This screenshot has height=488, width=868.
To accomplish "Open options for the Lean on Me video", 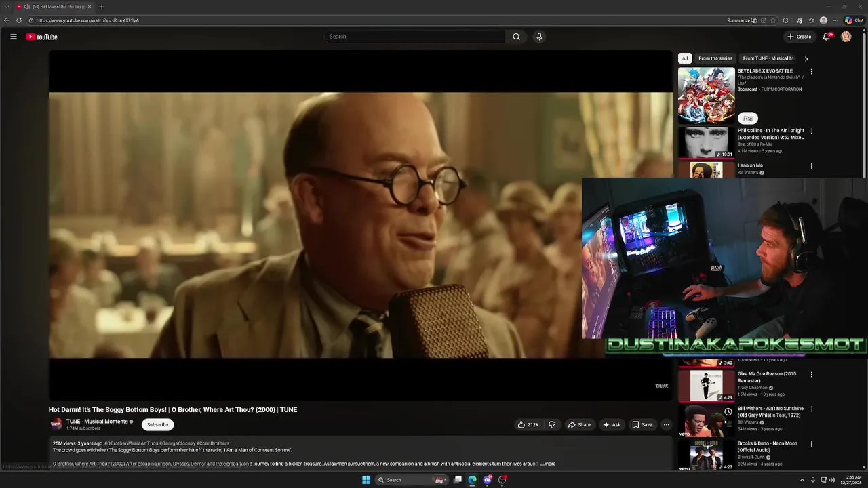I will click(812, 166).
